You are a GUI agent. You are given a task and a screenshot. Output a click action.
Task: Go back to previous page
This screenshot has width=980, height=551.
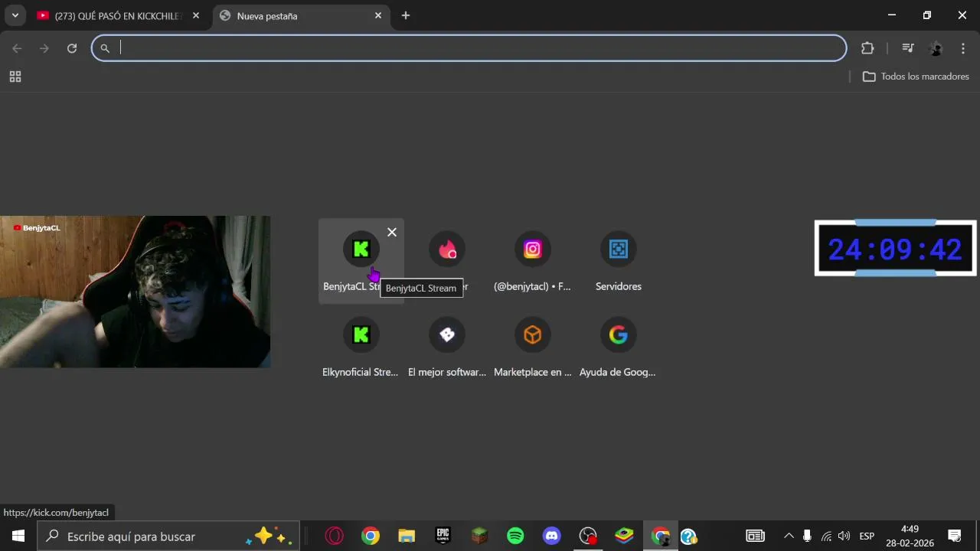18,48
